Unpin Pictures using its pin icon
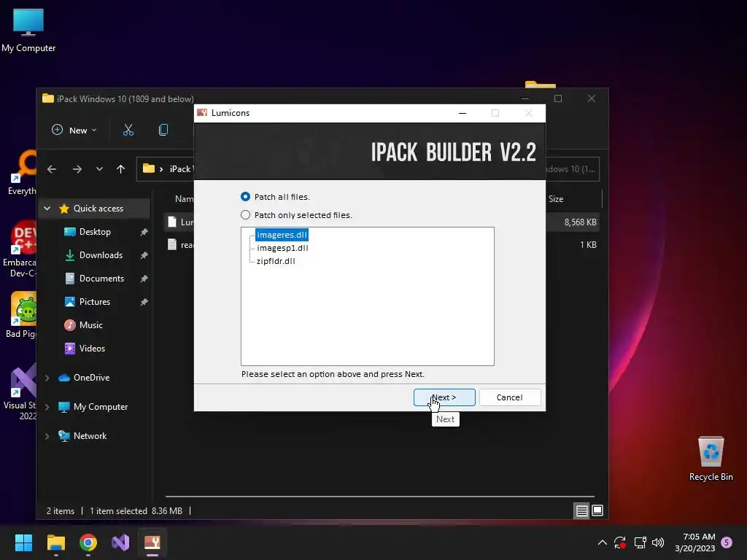 (144, 302)
